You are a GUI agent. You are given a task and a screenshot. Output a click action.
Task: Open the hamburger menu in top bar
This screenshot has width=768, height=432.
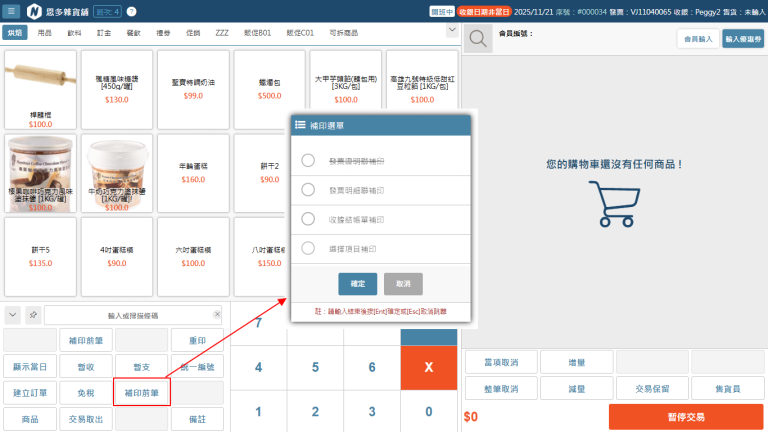(x=13, y=11)
